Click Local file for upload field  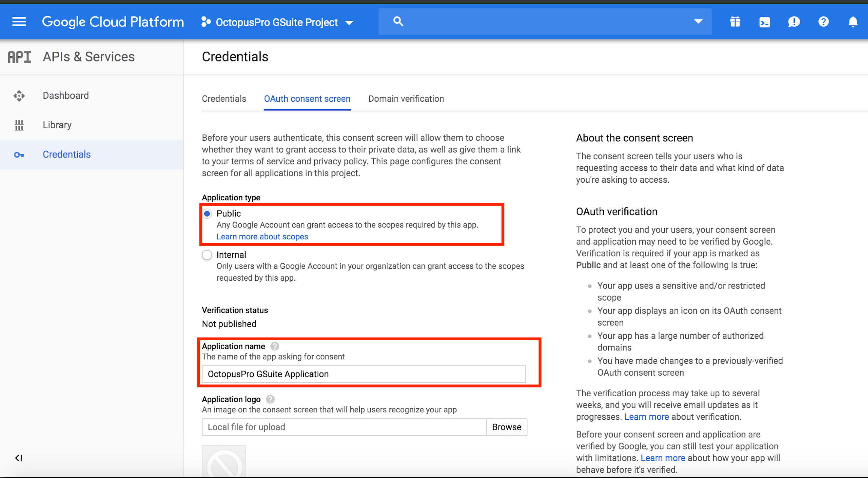[x=344, y=427]
